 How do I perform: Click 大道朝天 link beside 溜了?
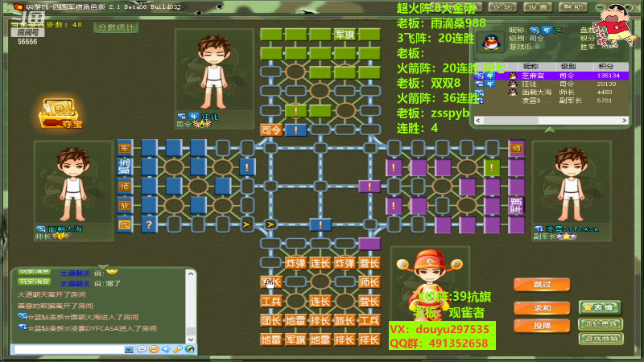coord(75,284)
